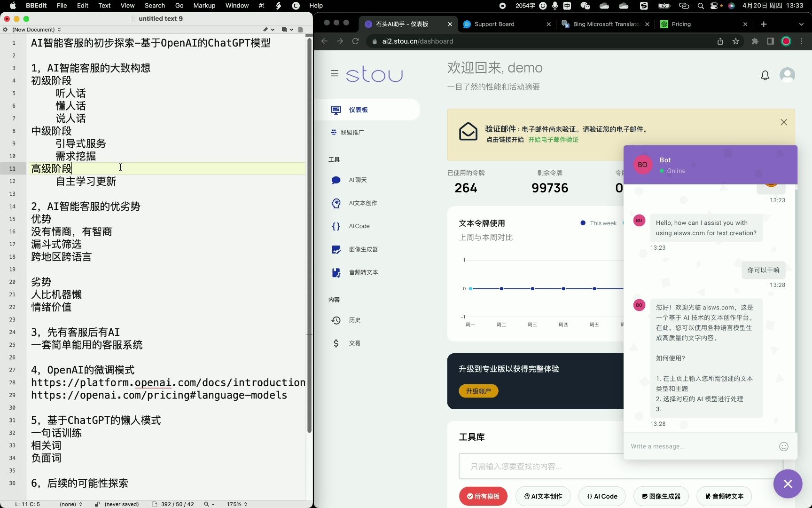Open the 175% zoom level popup
Screen dimensions: 812x508
pyautogui.click(x=237, y=504)
